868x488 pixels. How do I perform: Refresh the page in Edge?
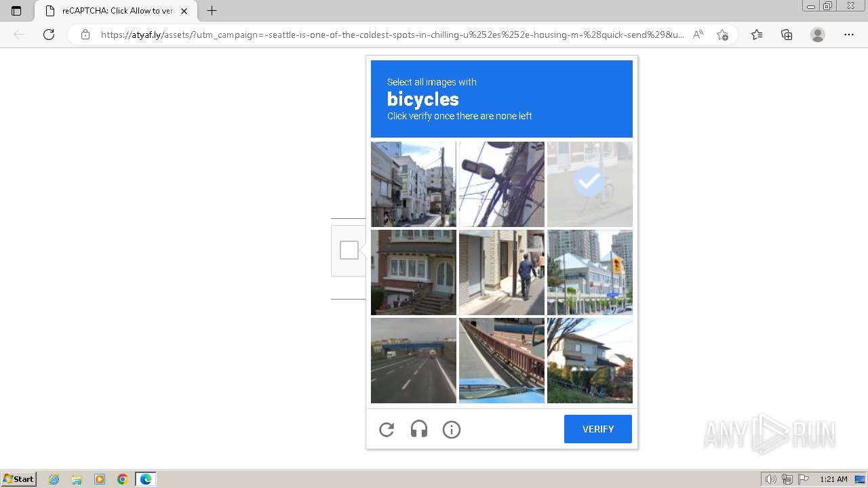tap(49, 35)
